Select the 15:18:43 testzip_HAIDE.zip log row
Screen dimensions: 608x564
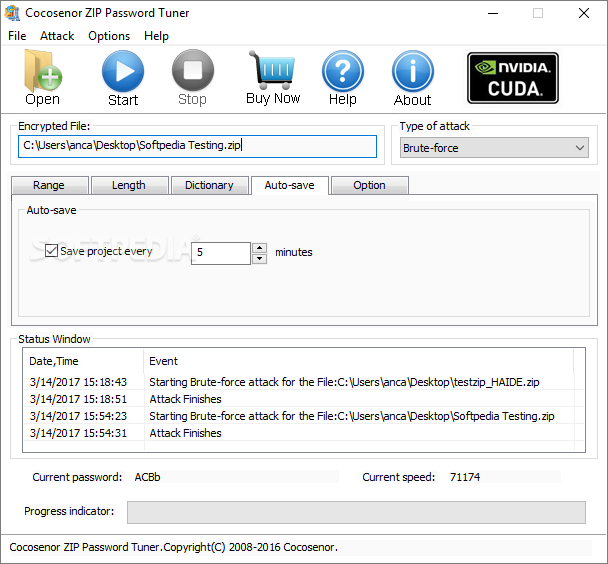(304, 382)
